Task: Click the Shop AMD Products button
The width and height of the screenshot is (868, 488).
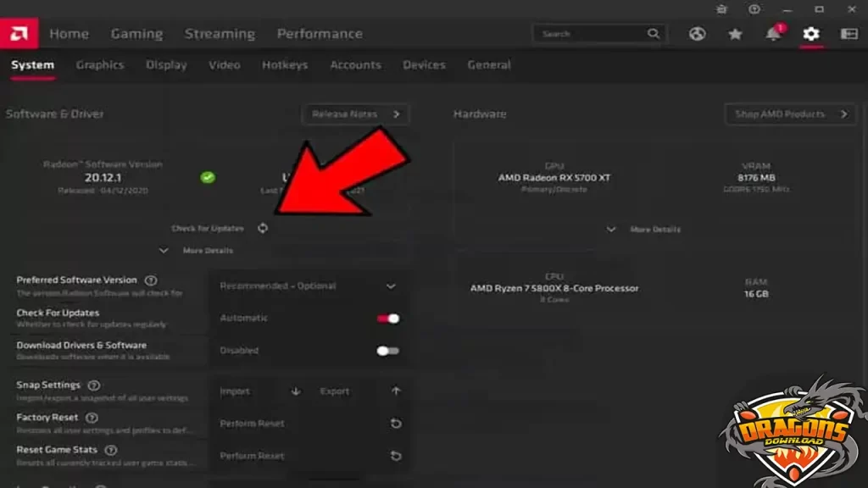Action: (x=789, y=114)
